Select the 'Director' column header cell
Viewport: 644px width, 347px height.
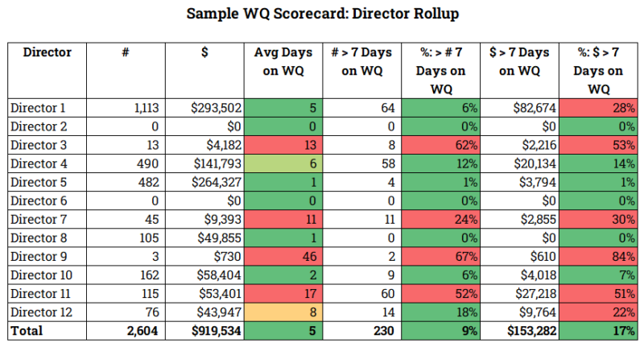pyautogui.click(x=47, y=53)
